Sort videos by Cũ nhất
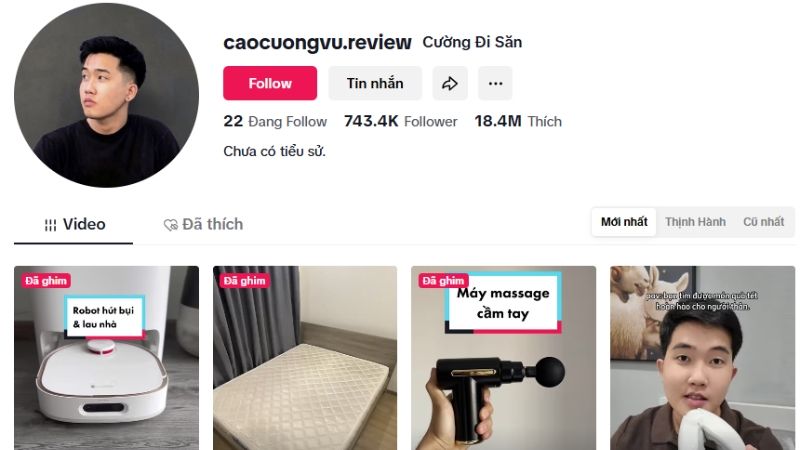The height and width of the screenshot is (450, 800). point(763,222)
